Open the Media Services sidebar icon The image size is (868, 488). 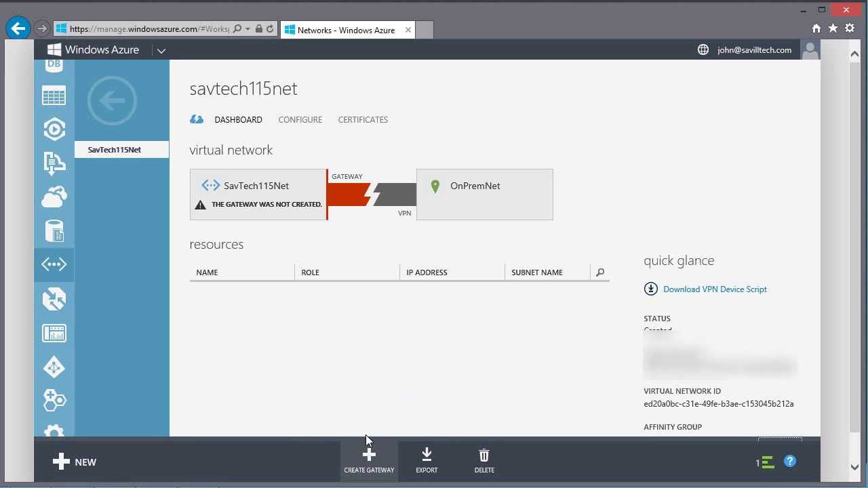[54, 129]
